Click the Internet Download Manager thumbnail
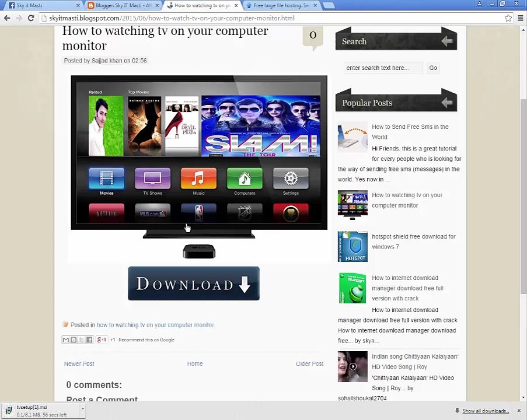The height and width of the screenshot is (420, 527). 353,288
